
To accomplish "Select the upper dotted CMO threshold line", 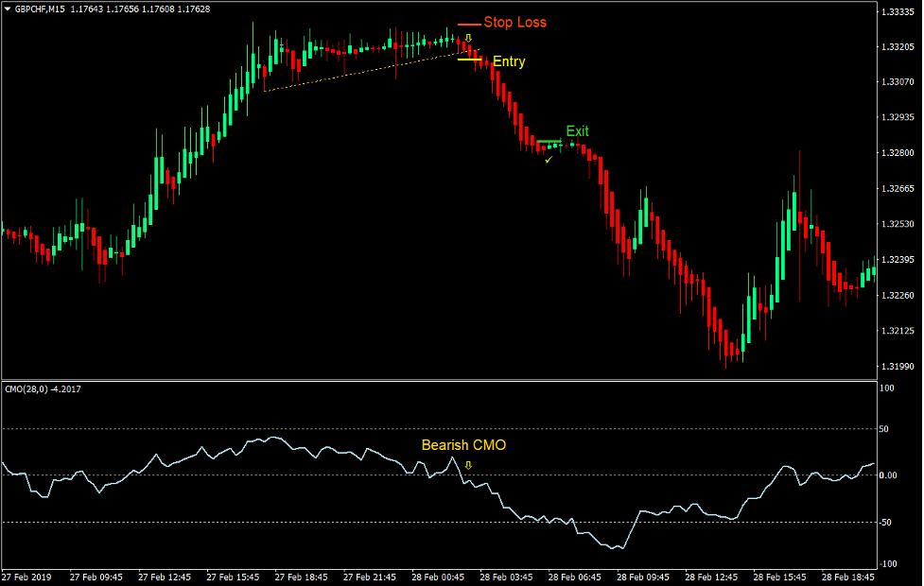I will (284, 426).
